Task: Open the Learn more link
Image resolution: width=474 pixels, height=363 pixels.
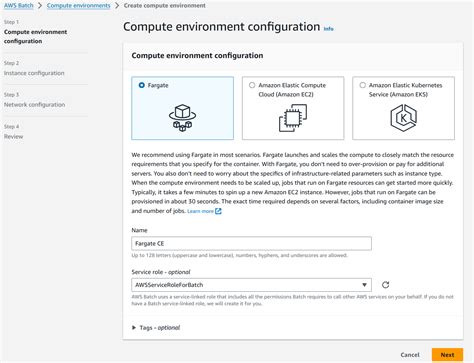Action: (200, 211)
